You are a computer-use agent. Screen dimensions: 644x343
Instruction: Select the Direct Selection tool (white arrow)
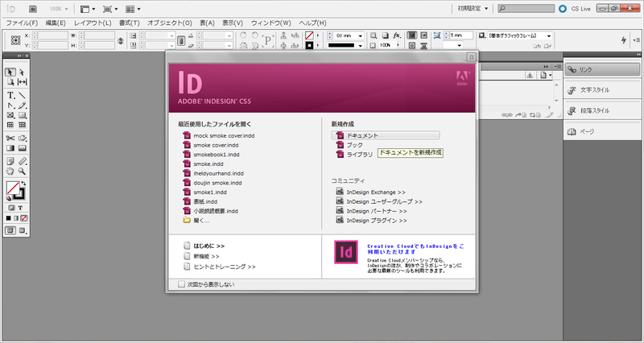pos(23,72)
